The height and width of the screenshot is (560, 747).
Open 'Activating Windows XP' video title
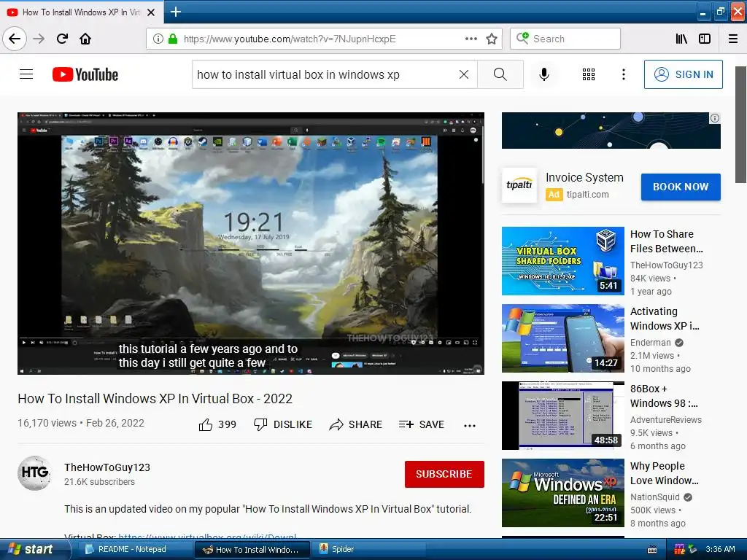click(x=665, y=319)
